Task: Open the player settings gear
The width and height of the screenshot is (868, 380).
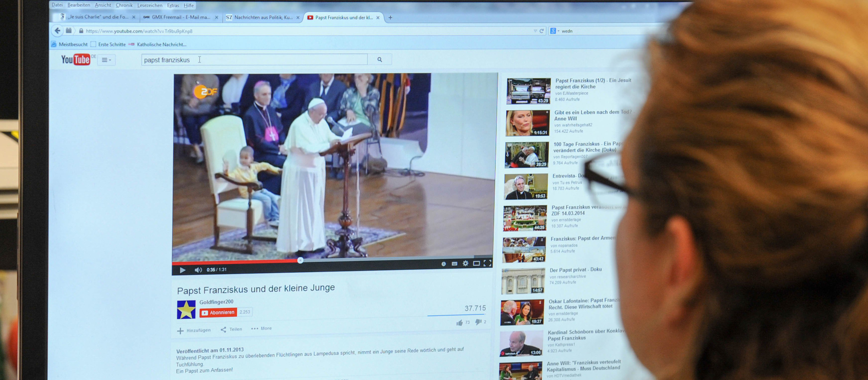Action: click(x=465, y=264)
